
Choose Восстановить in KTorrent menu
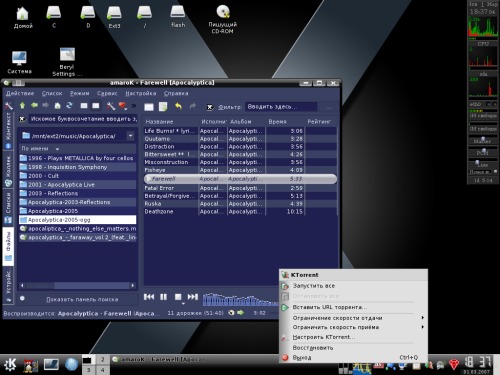pos(353,348)
